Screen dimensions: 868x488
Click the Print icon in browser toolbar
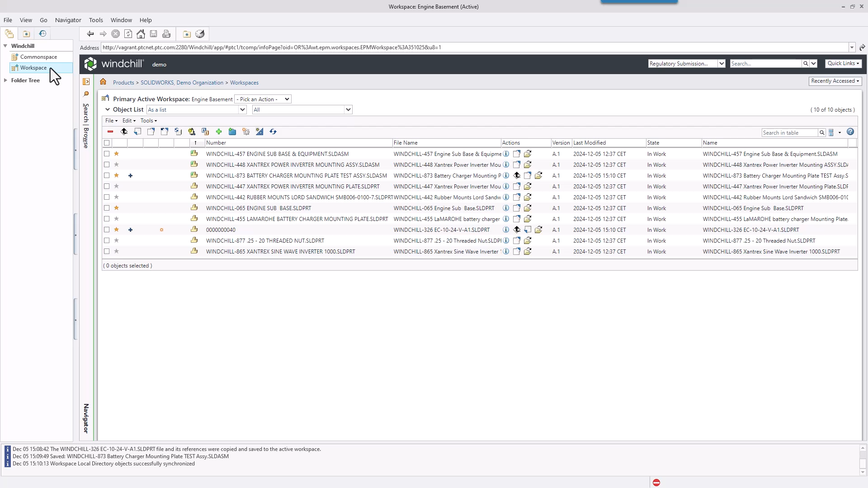pyautogui.click(x=166, y=34)
